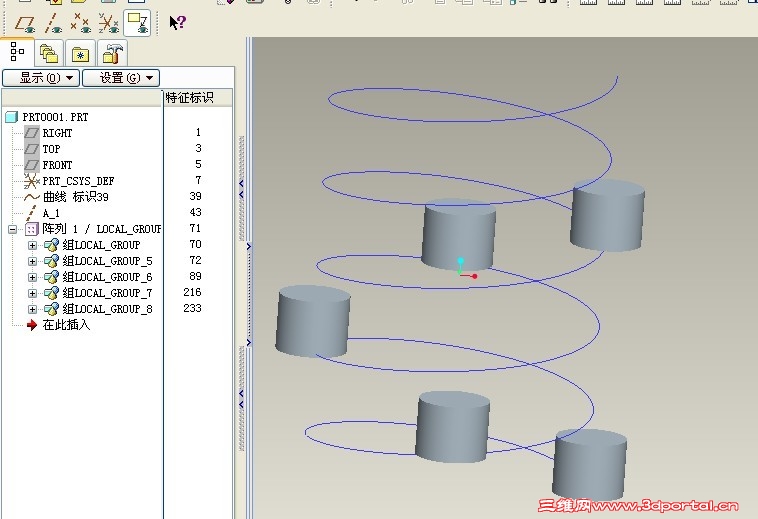
Task: Click the coordinate system icon beside PRT_CSYS_DEF
Action: [x=32, y=181]
